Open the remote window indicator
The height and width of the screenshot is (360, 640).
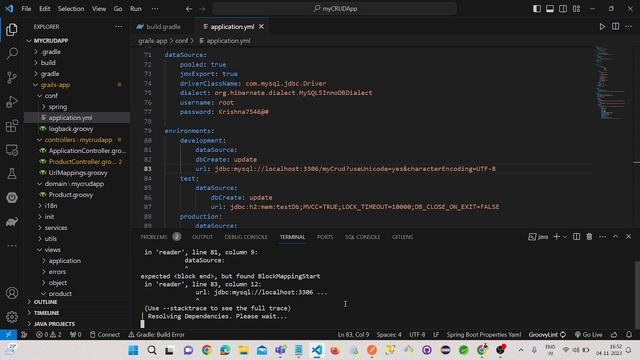click(8, 334)
